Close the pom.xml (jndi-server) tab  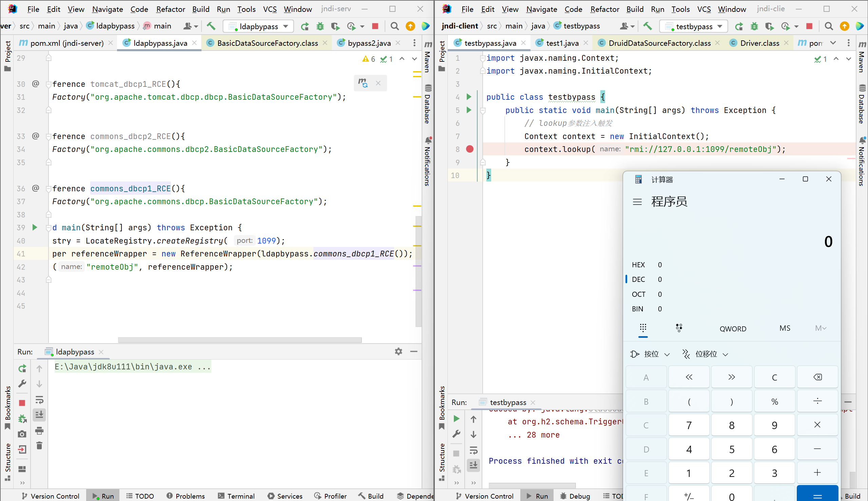tap(111, 43)
